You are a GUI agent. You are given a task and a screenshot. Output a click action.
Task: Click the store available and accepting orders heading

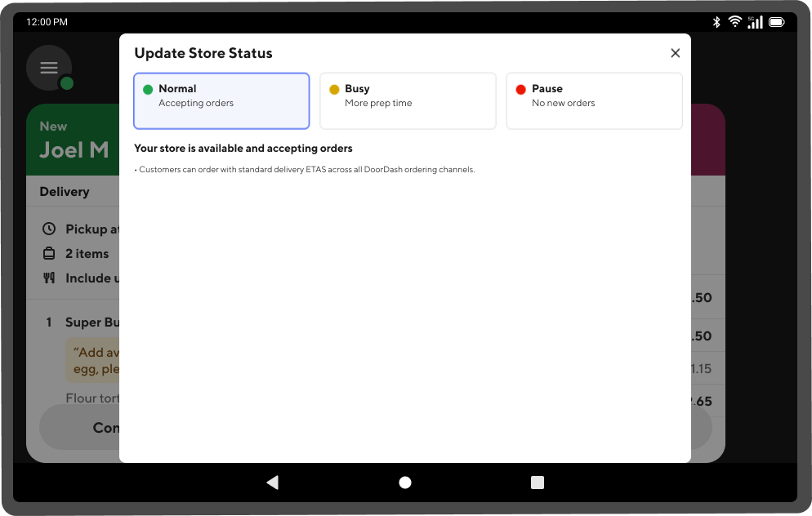(243, 148)
